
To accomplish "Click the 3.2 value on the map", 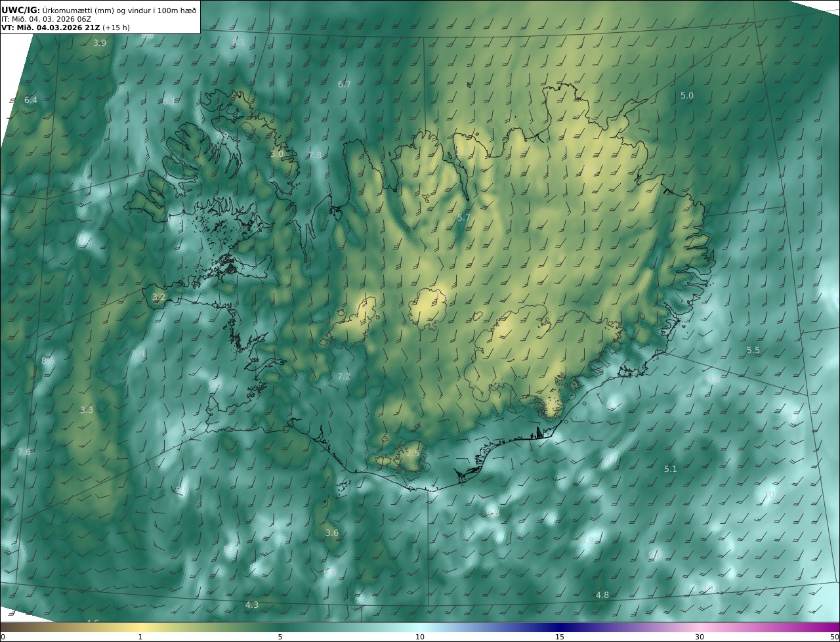I will [x=159, y=297].
